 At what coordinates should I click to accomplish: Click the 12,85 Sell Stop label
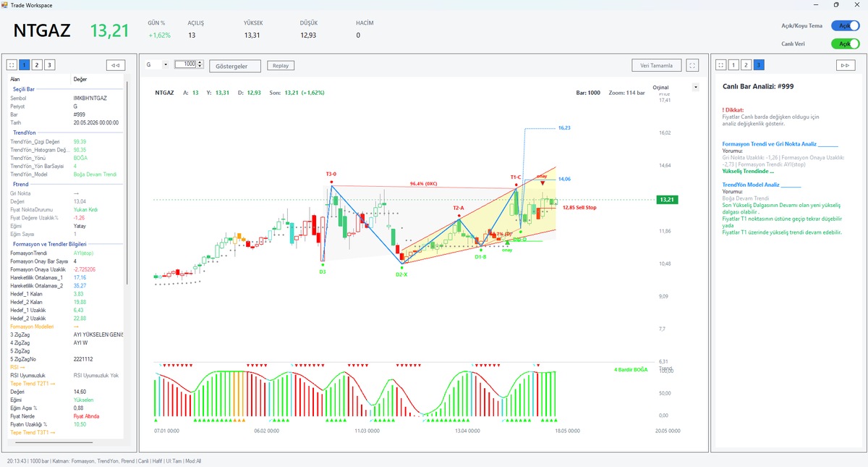[x=579, y=207]
